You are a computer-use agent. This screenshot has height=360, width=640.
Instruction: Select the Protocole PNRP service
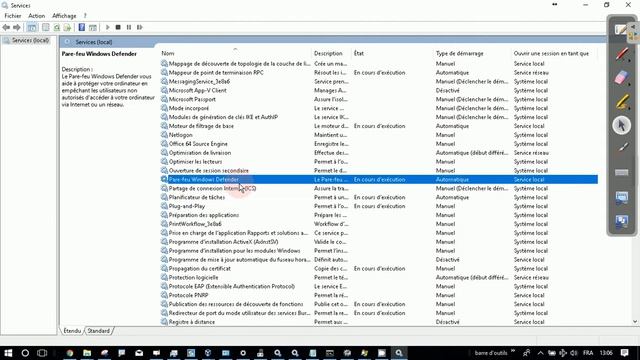188,296
